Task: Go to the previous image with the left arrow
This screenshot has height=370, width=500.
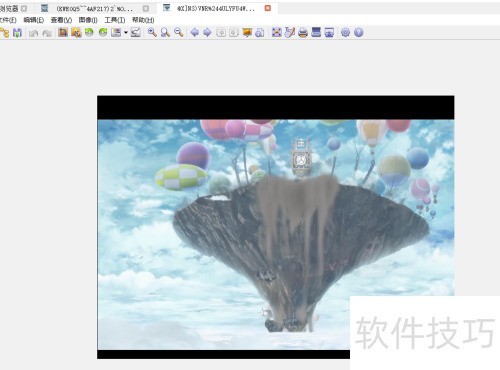Action: pyautogui.click(x=195, y=32)
